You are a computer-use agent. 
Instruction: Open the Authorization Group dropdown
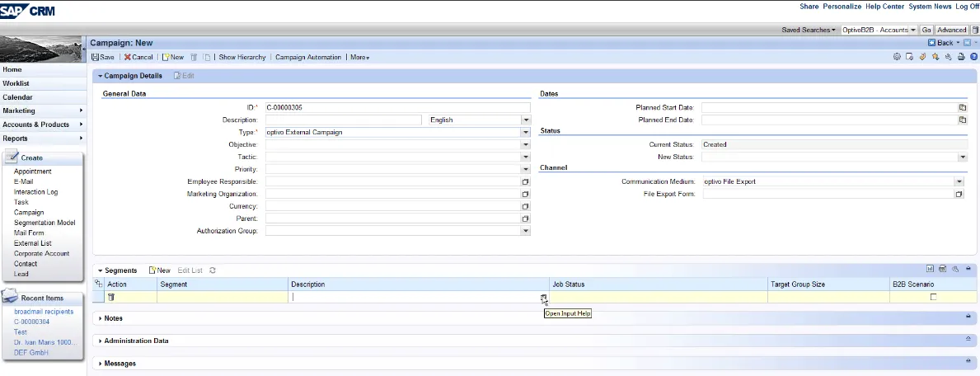pyautogui.click(x=526, y=231)
